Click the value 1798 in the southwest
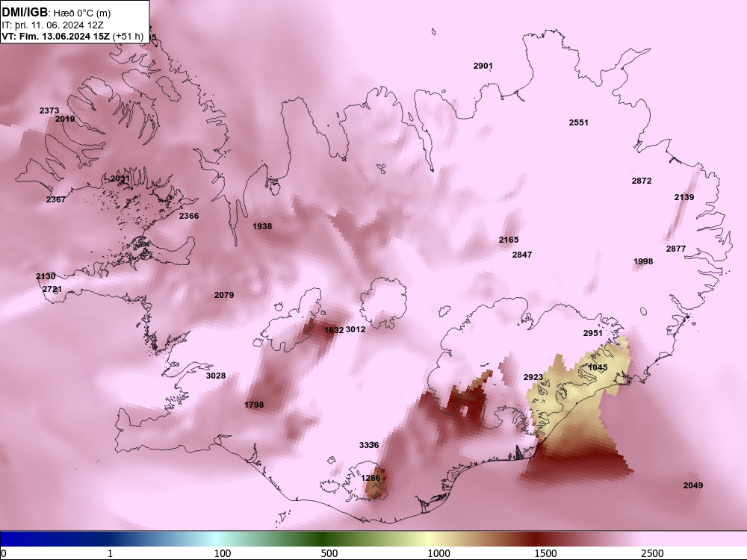The image size is (747, 560). click(254, 404)
